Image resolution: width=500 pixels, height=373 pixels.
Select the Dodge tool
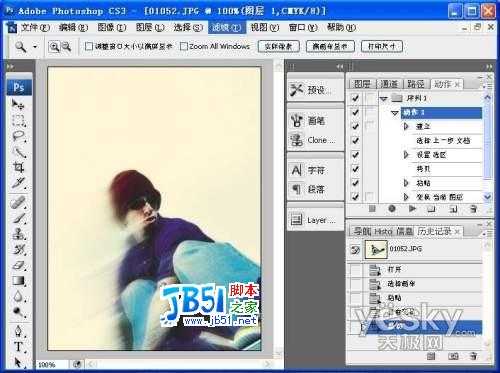coord(19,312)
